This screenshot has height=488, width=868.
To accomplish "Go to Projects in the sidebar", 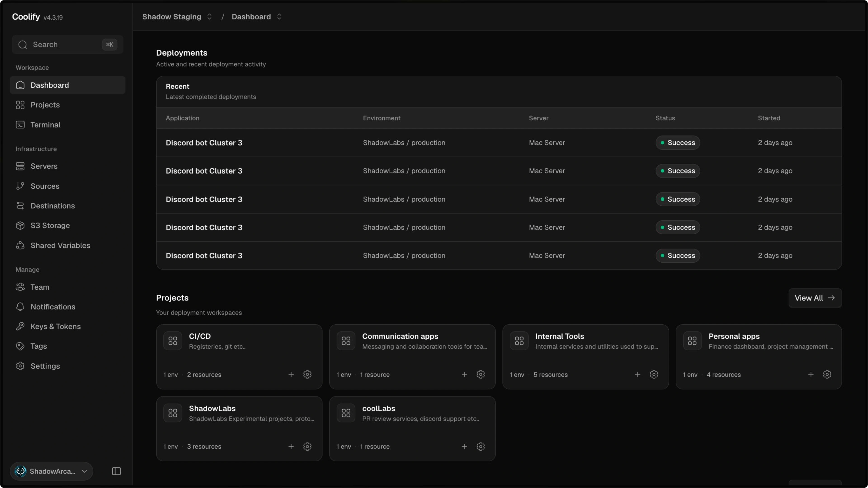I will [x=67, y=105].
